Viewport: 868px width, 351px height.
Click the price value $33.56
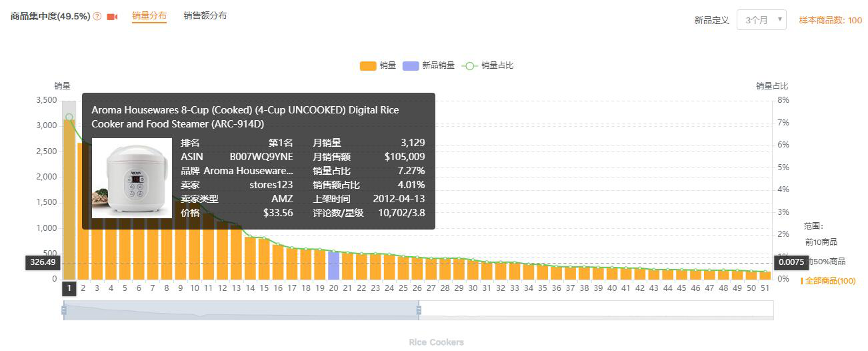click(x=278, y=213)
